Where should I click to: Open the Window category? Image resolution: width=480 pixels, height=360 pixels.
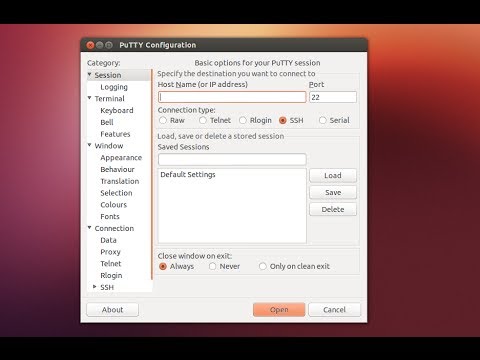[109, 146]
